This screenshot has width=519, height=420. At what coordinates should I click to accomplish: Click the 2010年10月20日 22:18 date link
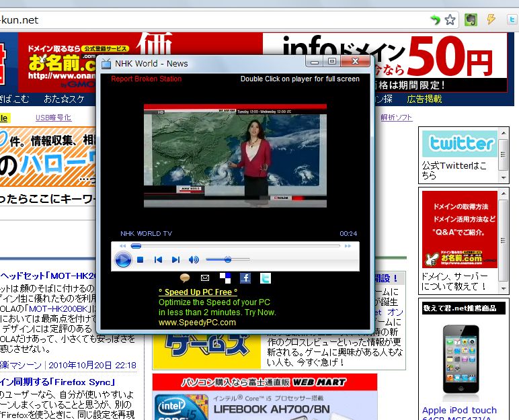(x=92, y=365)
